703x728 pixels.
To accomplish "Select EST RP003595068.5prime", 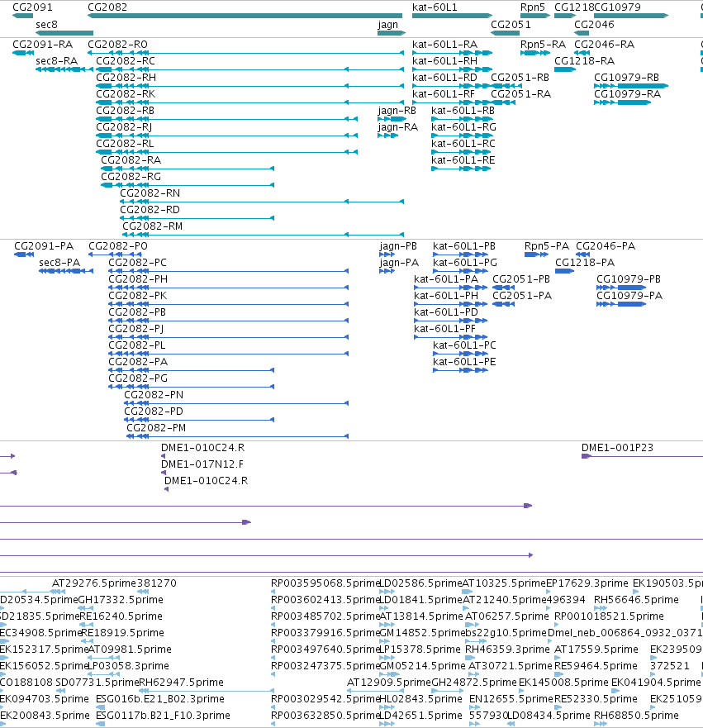I will tap(325, 583).
